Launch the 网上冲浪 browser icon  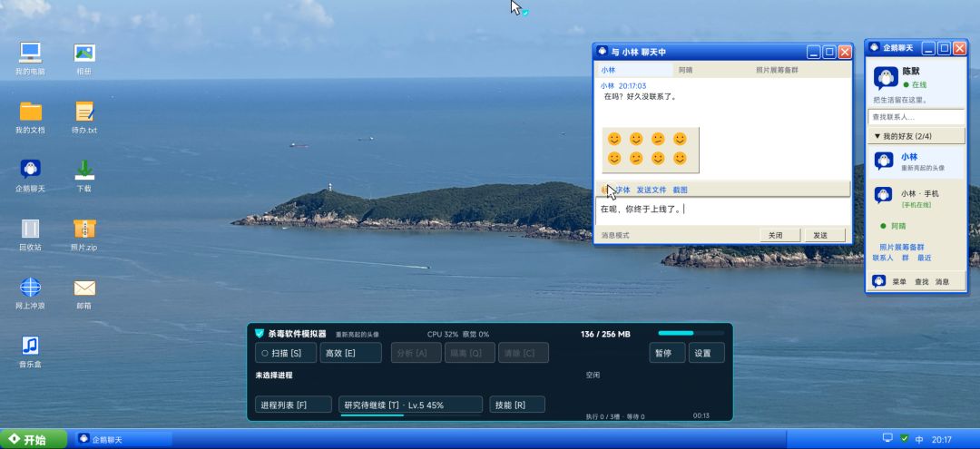click(30, 287)
